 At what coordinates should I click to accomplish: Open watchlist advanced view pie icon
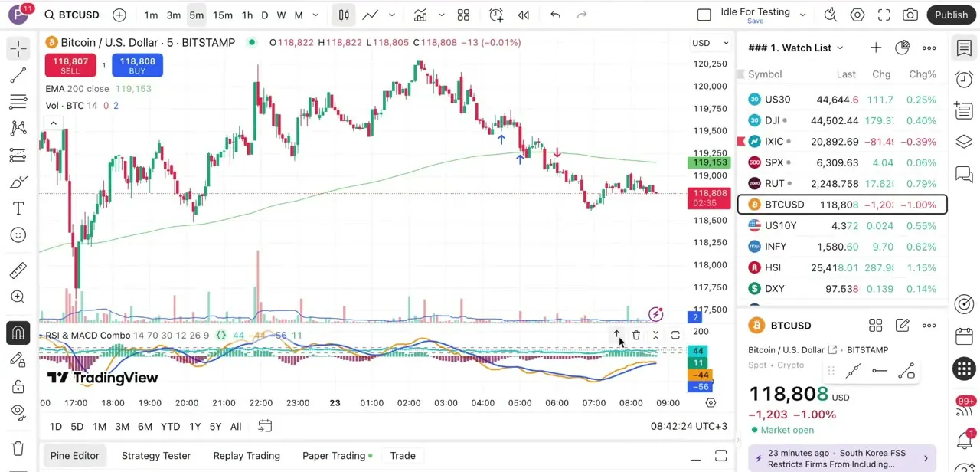tap(903, 48)
